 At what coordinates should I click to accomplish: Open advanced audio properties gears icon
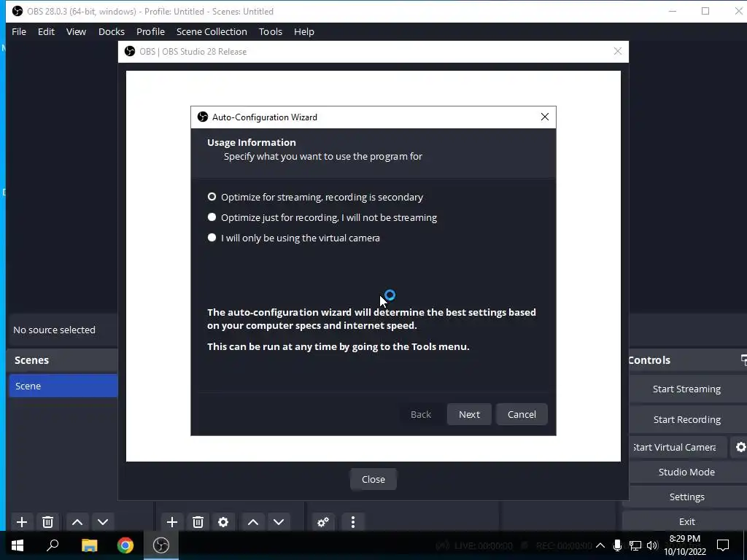323,522
